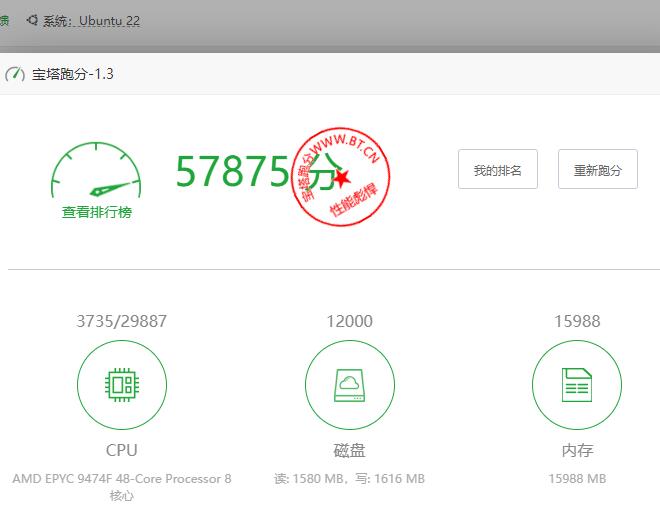This screenshot has width=660, height=510.
Task: Click the 57875 total score
Action: pyautogui.click(x=232, y=171)
